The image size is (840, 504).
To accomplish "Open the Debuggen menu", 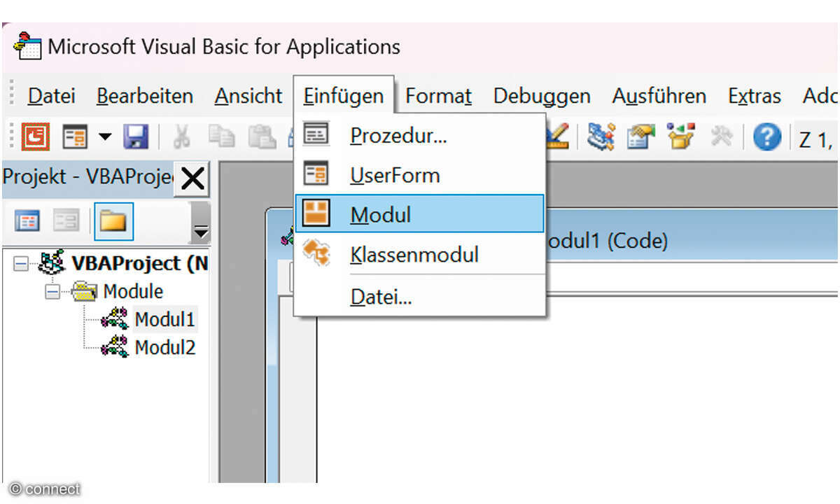I will [542, 96].
